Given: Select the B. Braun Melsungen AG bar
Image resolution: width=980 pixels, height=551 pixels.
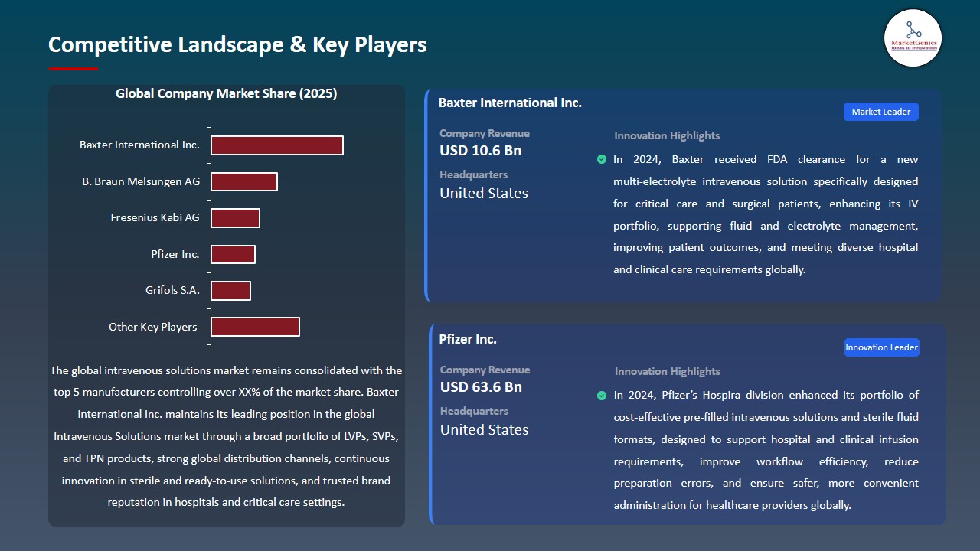Looking at the screenshot, I should point(244,181).
